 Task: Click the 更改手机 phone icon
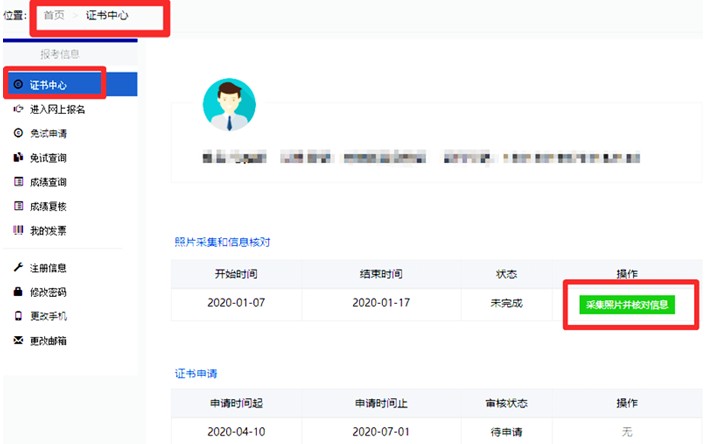coord(18,316)
